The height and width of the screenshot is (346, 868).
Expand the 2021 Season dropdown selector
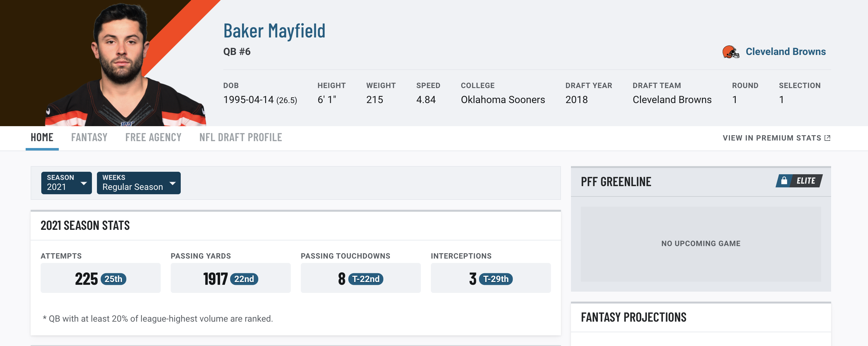[x=66, y=182]
